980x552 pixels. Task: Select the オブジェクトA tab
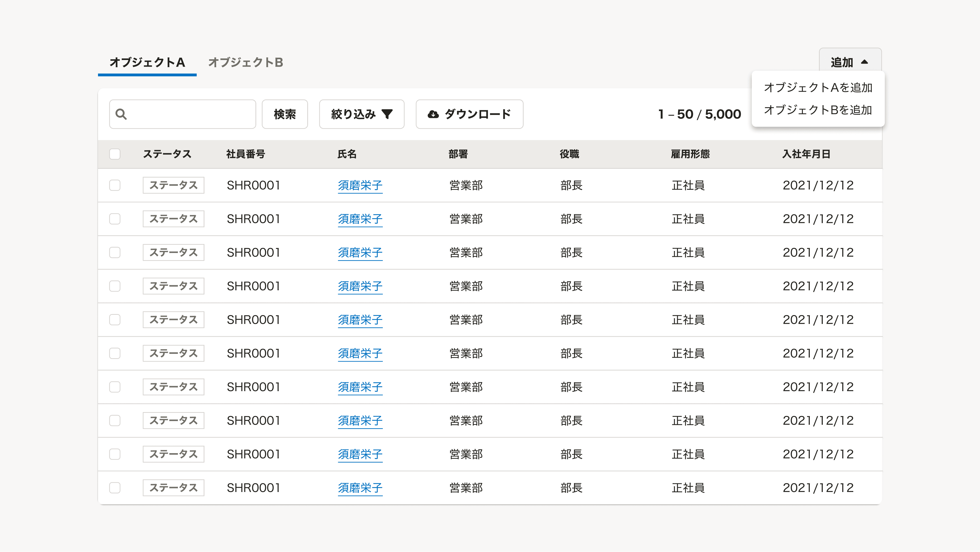coord(147,63)
